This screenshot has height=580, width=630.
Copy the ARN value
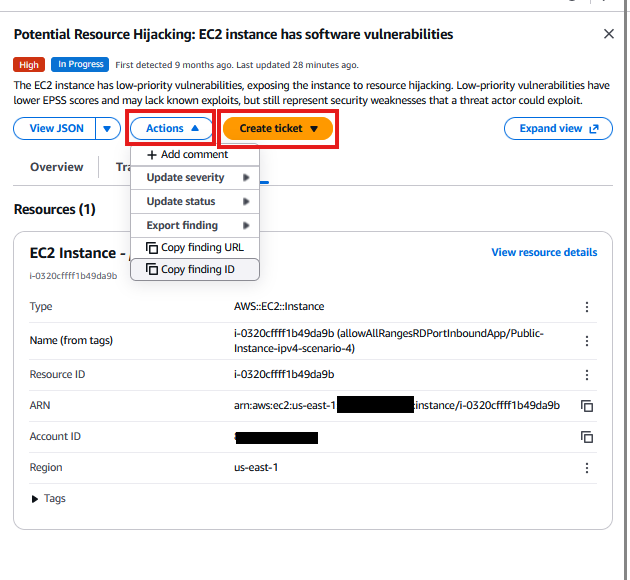[x=587, y=406]
